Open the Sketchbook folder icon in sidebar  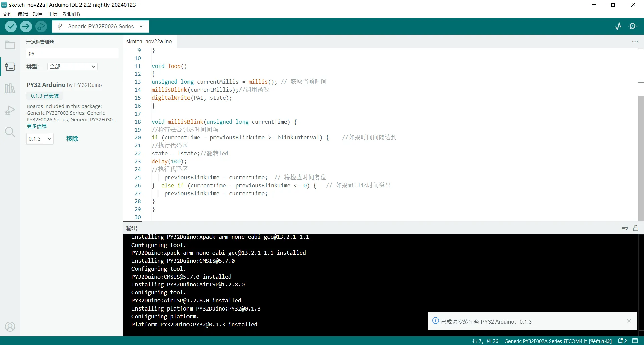pyautogui.click(x=10, y=45)
